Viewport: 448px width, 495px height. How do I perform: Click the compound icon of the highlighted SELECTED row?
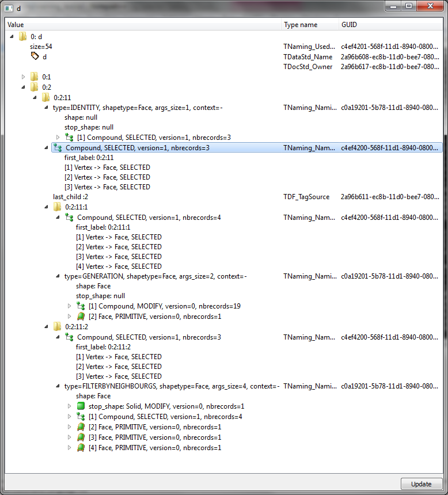(58, 148)
